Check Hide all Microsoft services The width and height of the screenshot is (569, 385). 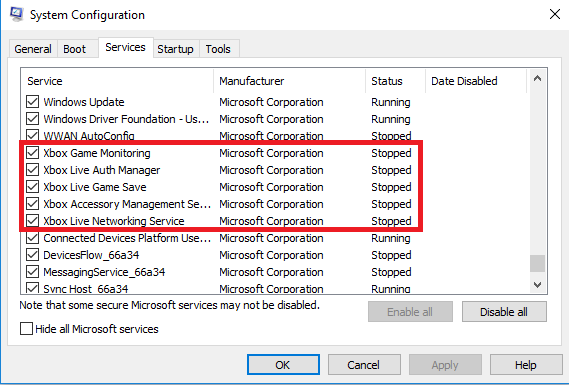click(x=26, y=329)
